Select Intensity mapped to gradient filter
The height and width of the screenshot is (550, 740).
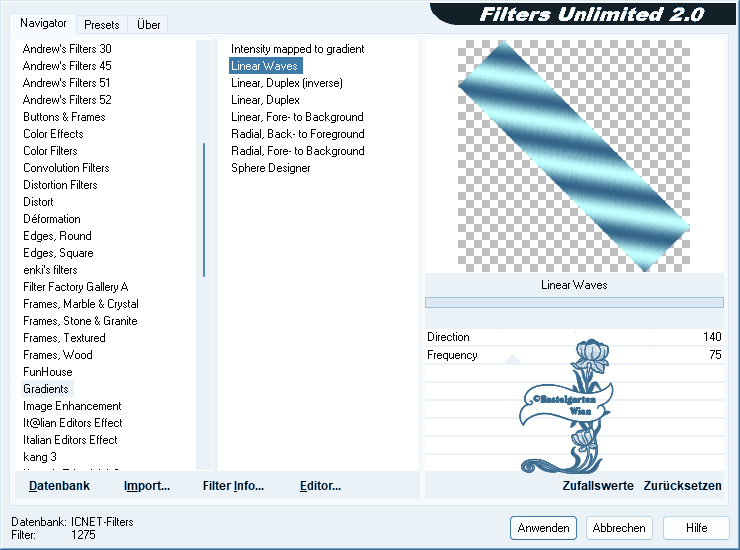(x=297, y=49)
